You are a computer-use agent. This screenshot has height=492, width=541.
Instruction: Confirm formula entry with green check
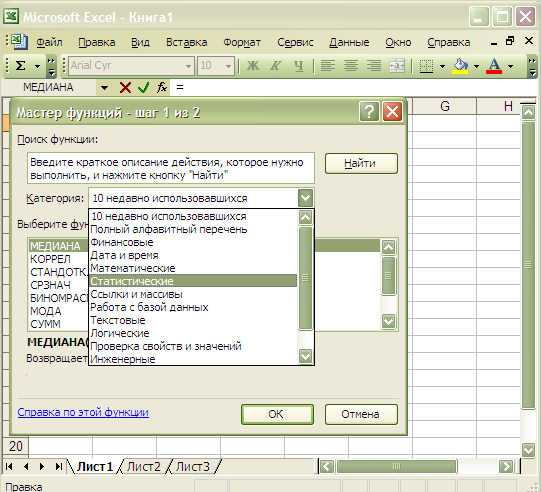[143, 88]
